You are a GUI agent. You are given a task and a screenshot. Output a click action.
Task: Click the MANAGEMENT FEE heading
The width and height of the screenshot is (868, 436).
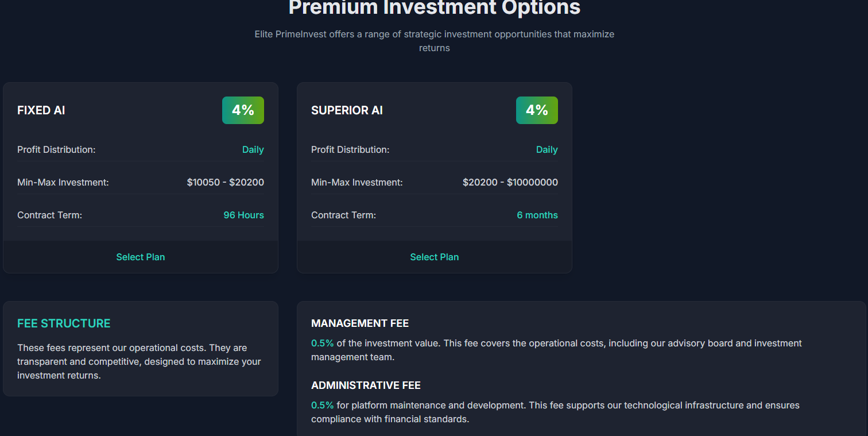pos(360,323)
